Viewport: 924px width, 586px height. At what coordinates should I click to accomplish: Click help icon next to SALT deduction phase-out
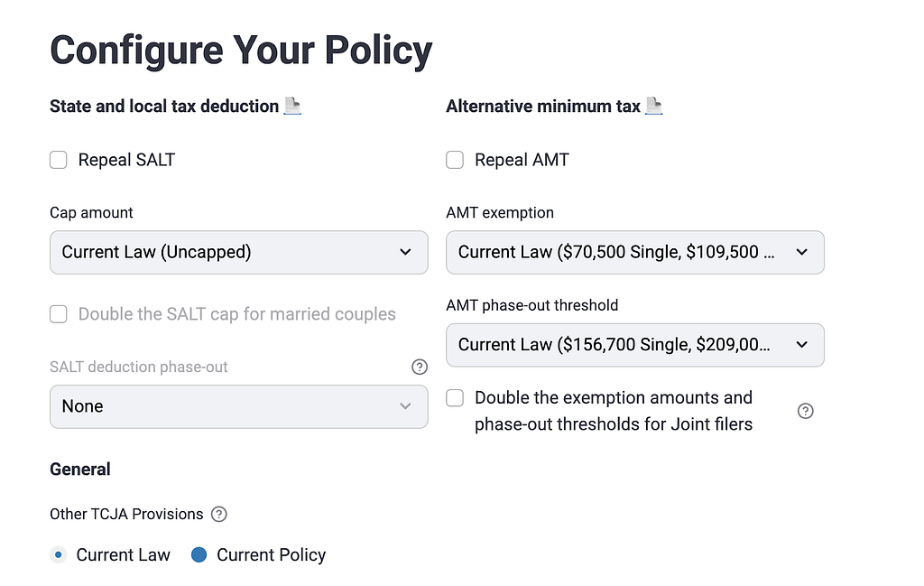(420, 367)
